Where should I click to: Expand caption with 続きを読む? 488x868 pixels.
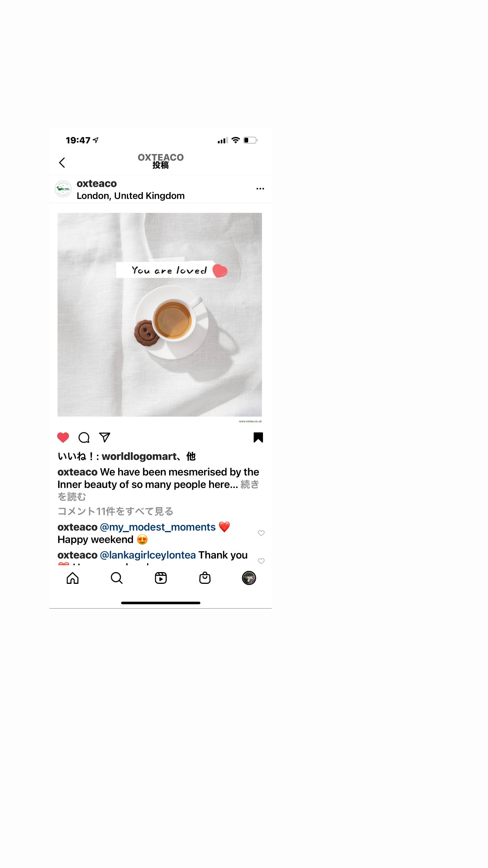[158, 491]
